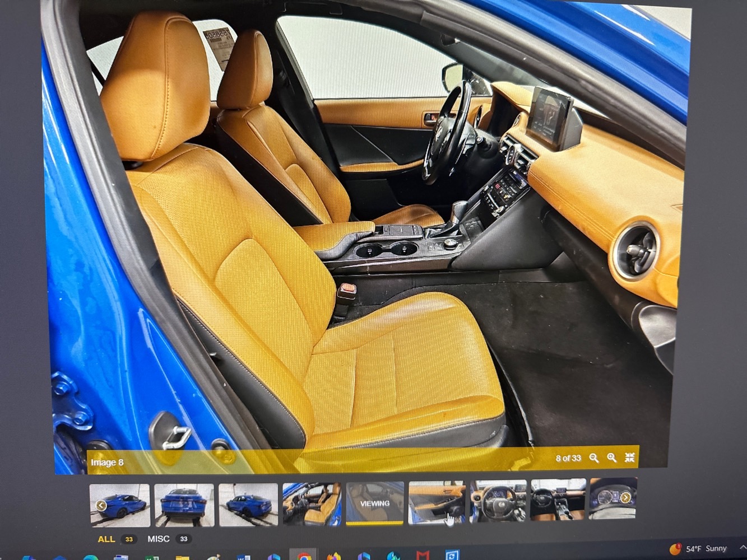Show more thumbnails with right arrow
This screenshot has width=747, height=560.
click(x=625, y=497)
